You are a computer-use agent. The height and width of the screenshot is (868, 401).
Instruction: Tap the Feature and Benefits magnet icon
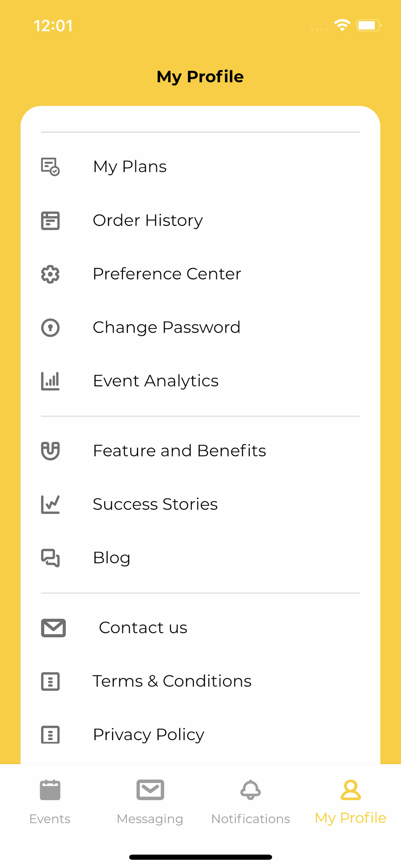pos(50,451)
